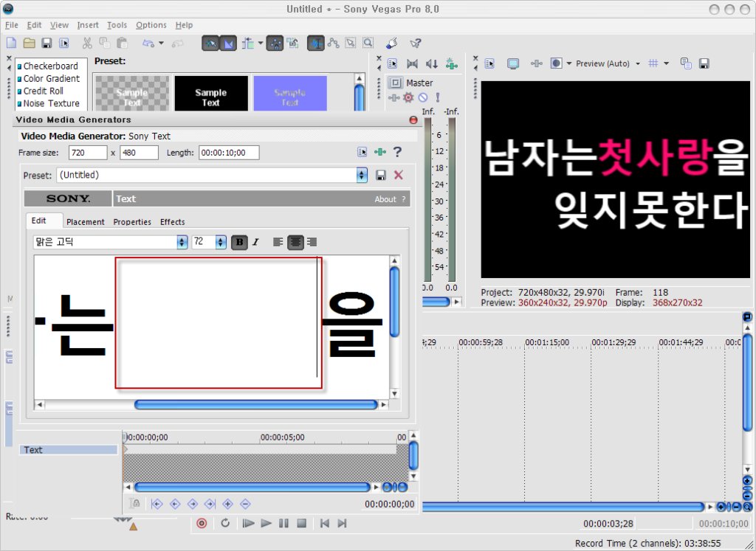The width and height of the screenshot is (756, 551).
Task: Open the font name dropdown
Action: pos(182,242)
